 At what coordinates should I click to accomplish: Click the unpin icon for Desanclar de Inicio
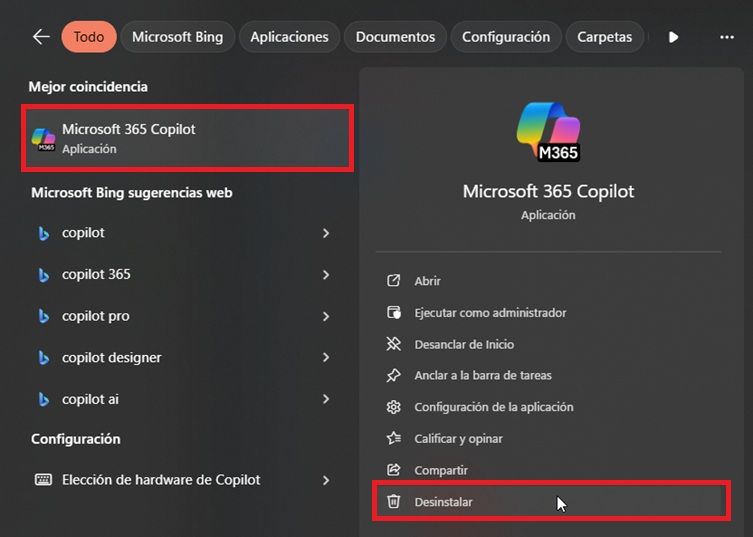pos(393,344)
